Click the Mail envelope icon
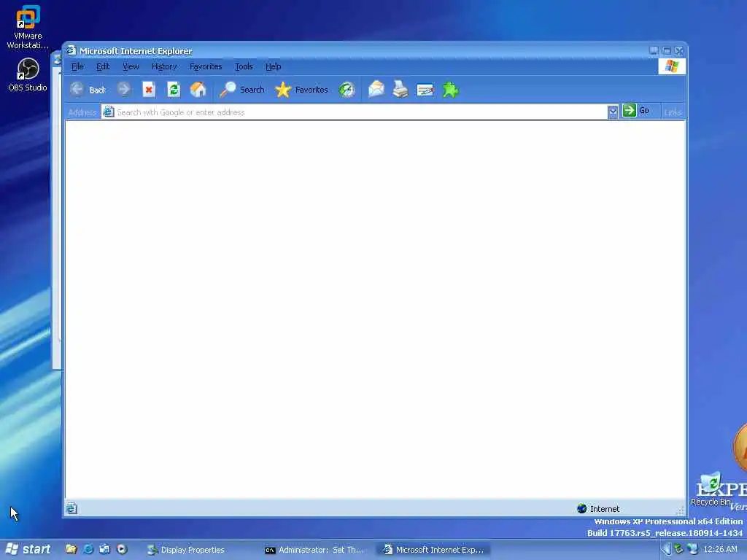747x560 pixels. [x=376, y=90]
